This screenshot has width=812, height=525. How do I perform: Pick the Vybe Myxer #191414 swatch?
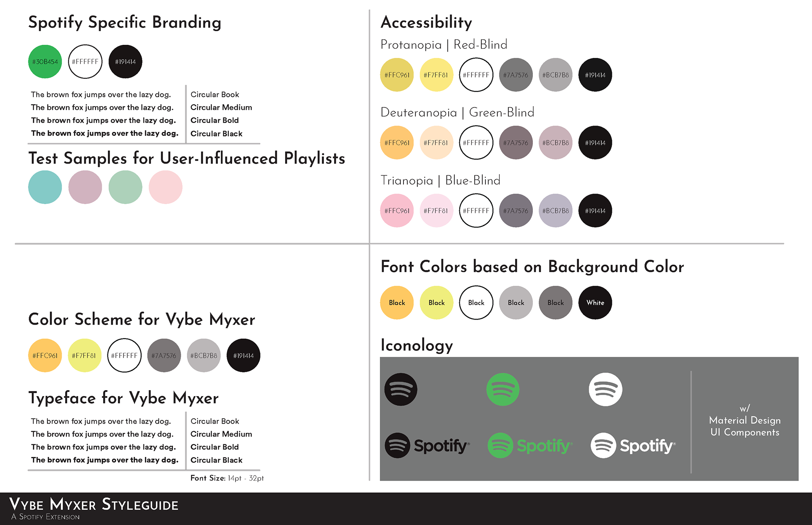(244, 355)
